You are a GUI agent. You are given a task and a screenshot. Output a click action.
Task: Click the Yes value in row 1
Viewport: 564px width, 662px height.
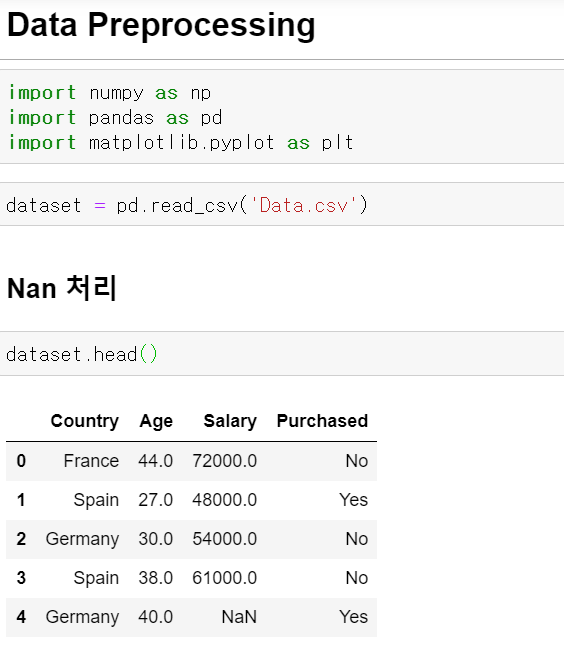point(354,500)
